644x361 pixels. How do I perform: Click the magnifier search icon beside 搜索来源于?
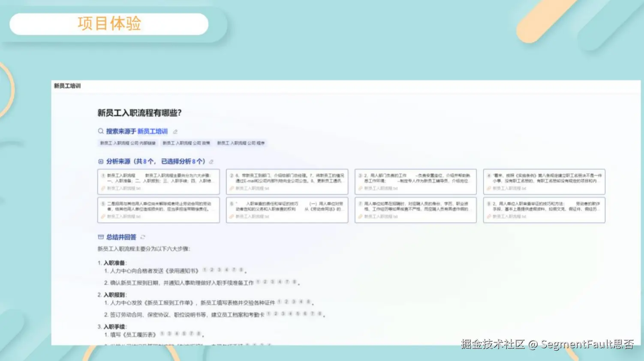tap(100, 131)
